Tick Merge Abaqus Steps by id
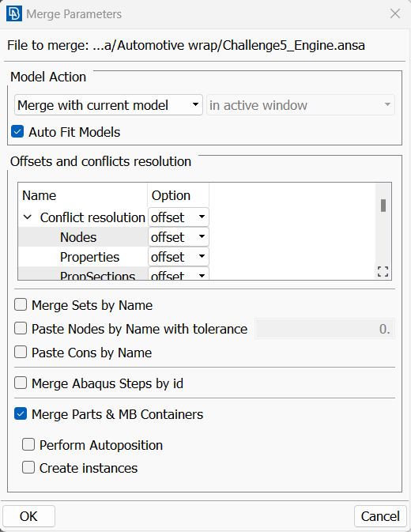 tap(21, 383)
